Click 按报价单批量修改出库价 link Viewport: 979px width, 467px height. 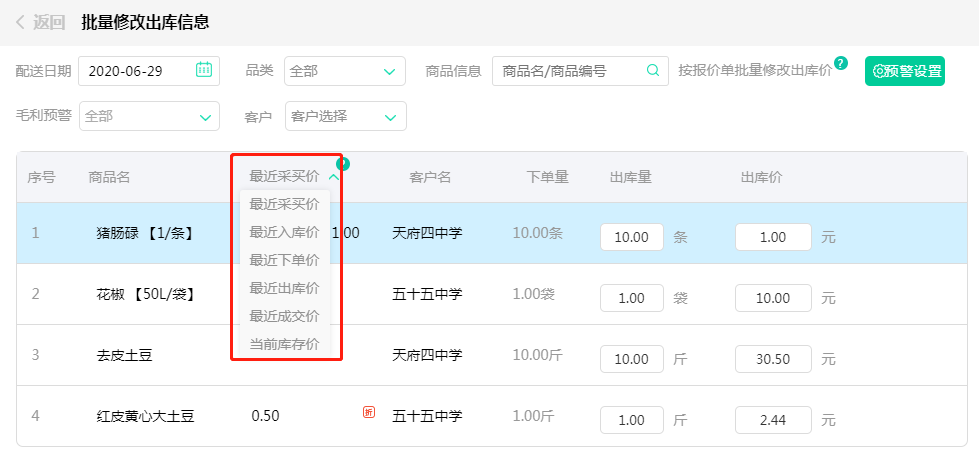click(755, 71)
